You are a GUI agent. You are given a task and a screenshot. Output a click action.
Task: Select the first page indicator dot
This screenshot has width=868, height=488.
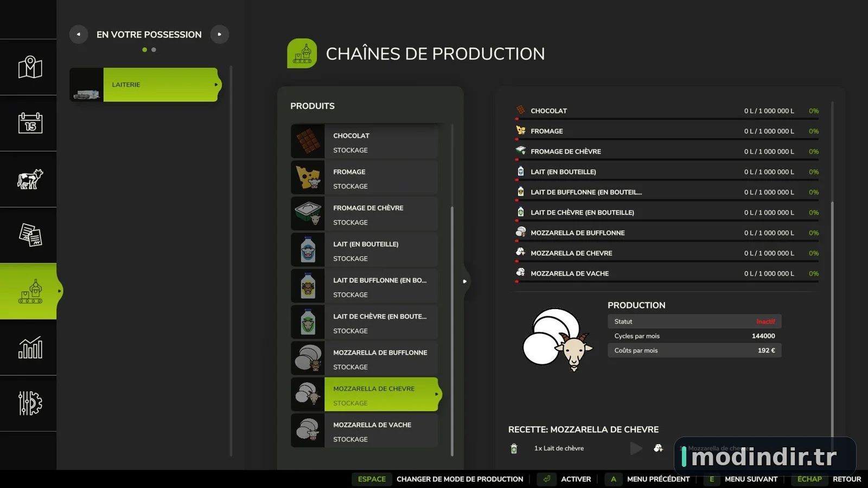[x=144, y=50]
